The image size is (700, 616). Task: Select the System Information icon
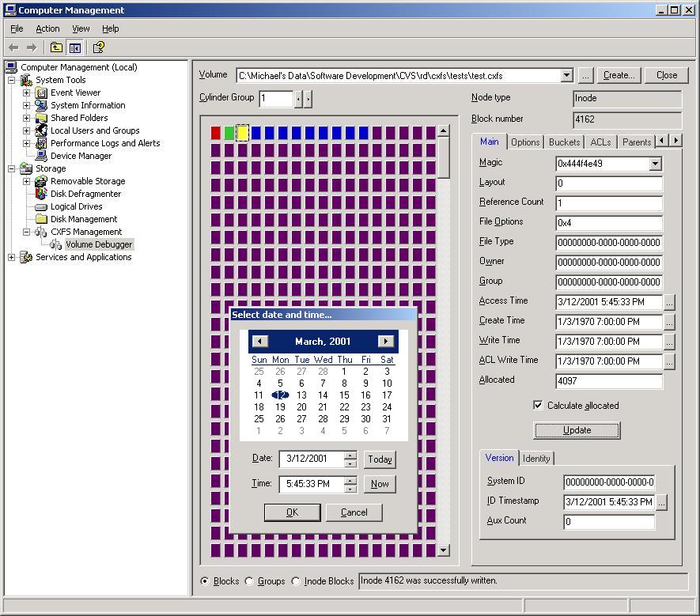[x=41, y=105]
